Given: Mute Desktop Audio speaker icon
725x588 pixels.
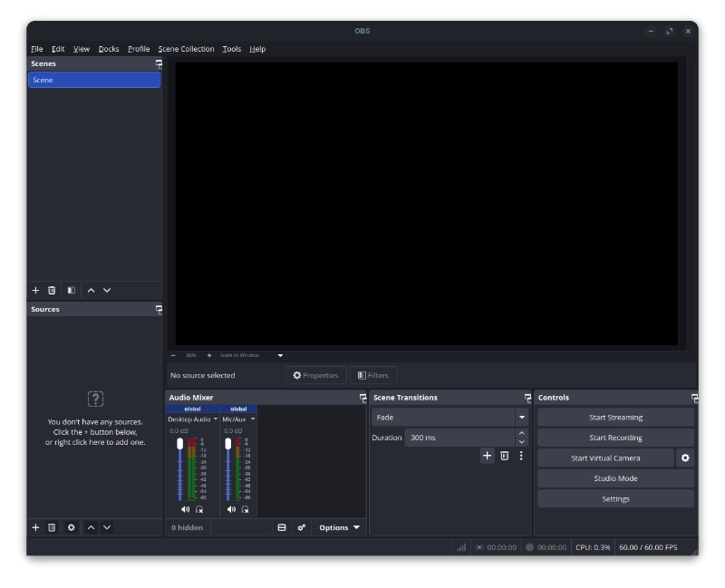Looking at the screenshot, I should (185, 509).
